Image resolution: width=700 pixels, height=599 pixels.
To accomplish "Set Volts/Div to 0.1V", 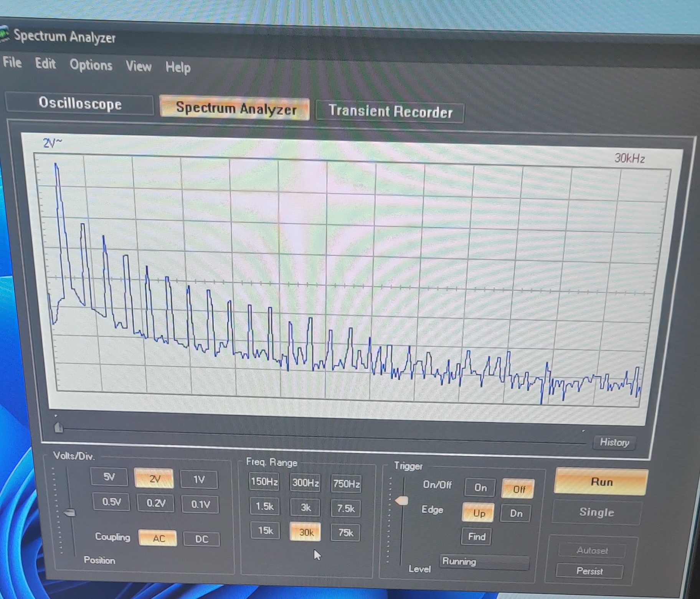I will [x=200, y=504].
